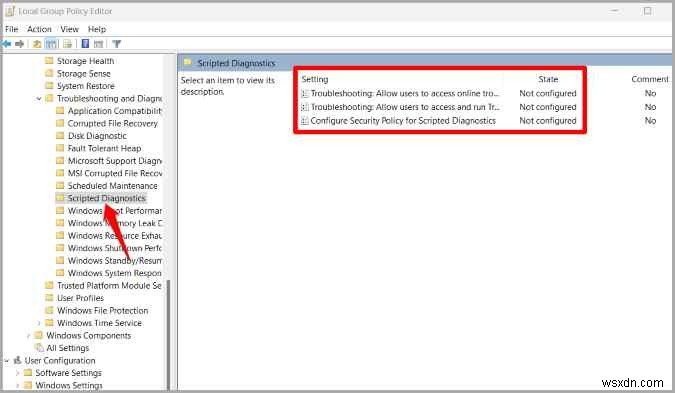Select the Application Compatibility folder
Image resolution: width=675 pixels, height=393 pixels.
(115, 111)
